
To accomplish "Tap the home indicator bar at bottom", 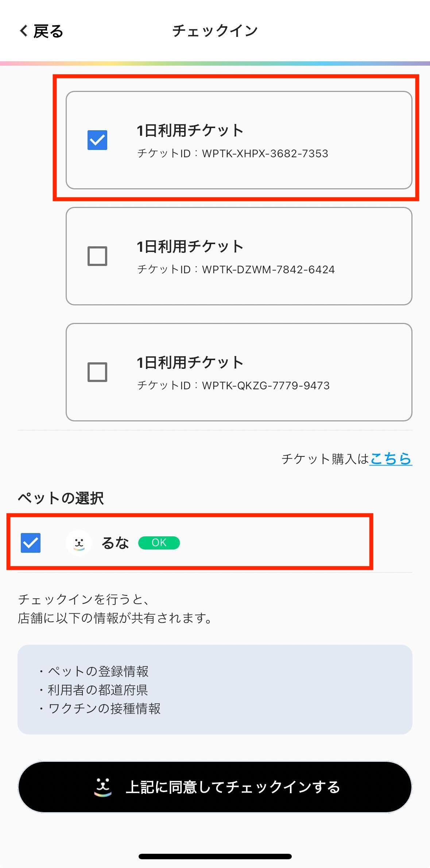I will point(215,856).
